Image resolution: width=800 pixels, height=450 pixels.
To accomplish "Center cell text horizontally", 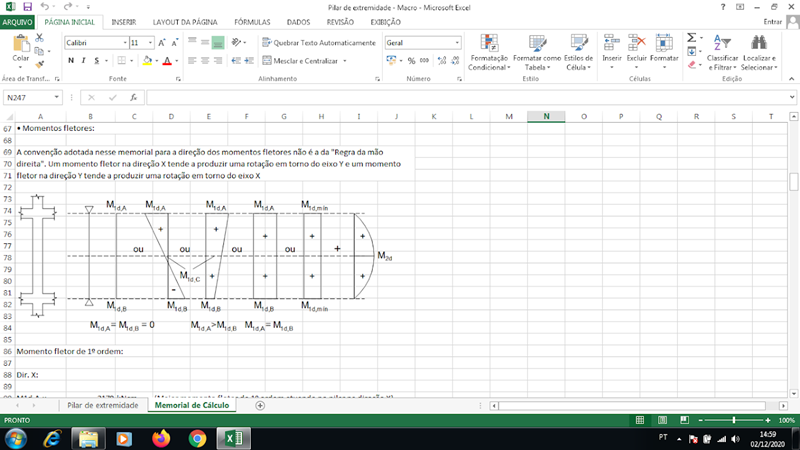I will click(205, 61).
